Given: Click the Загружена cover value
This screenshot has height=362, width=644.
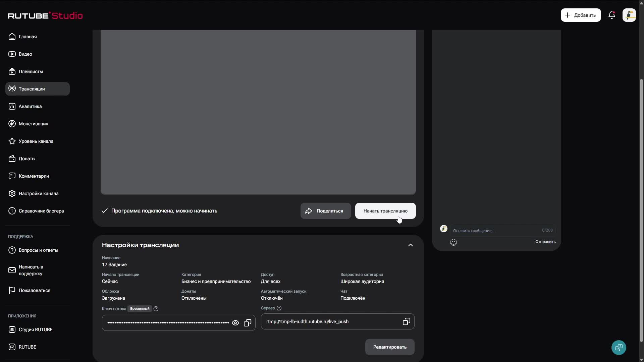Looking at the screenshot, I should (113, 298).
